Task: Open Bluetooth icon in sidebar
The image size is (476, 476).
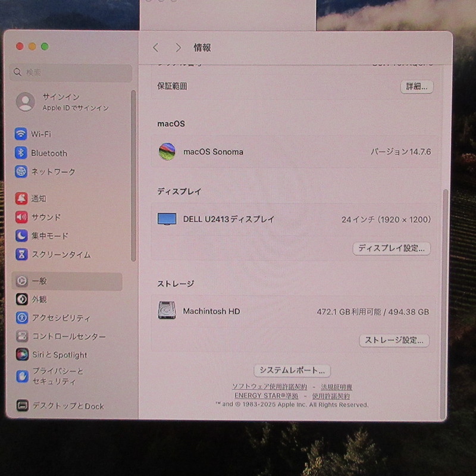Action: [21, 153]
